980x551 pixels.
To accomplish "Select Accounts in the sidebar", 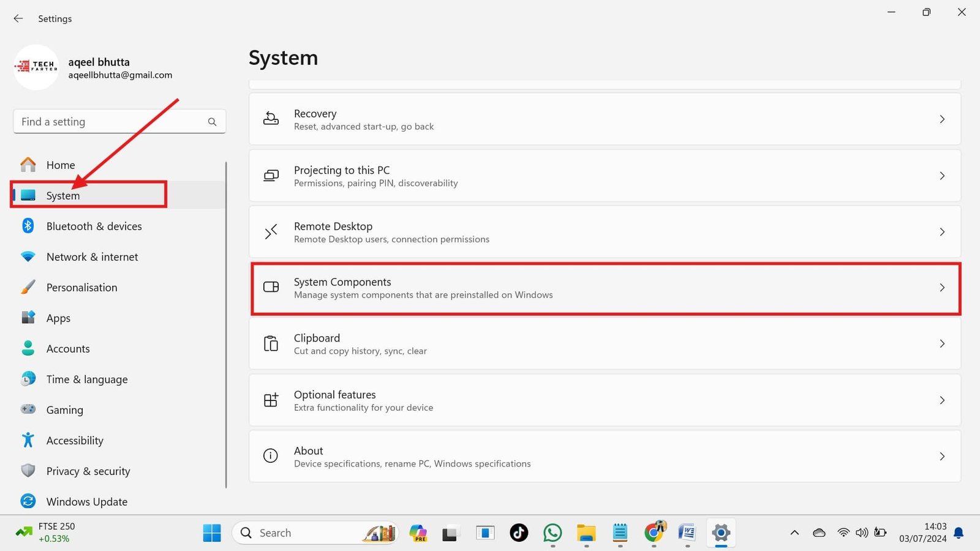I will click(x=68, y=348).
